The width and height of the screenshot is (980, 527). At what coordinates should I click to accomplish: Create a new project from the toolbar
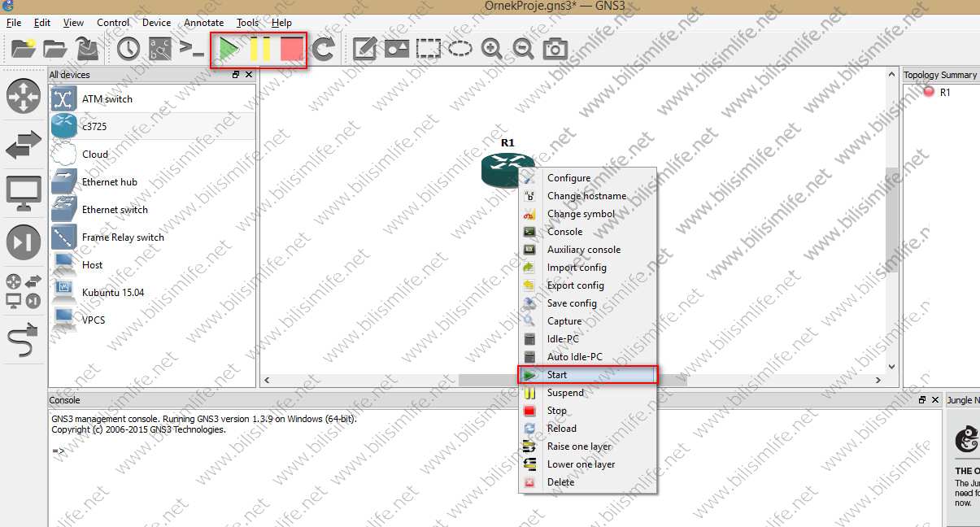[x=24, y=49]
